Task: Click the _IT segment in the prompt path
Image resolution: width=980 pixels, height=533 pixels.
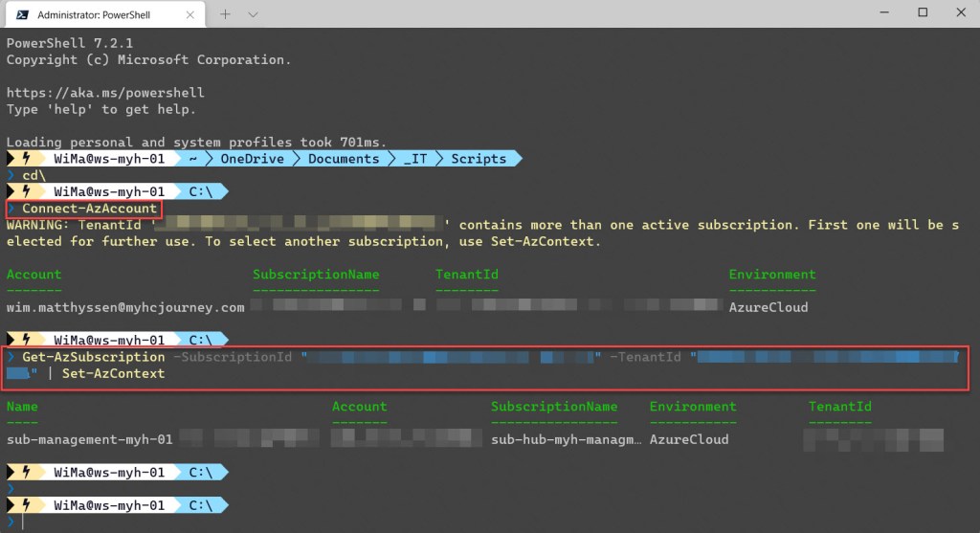Action: pos(415,159)
